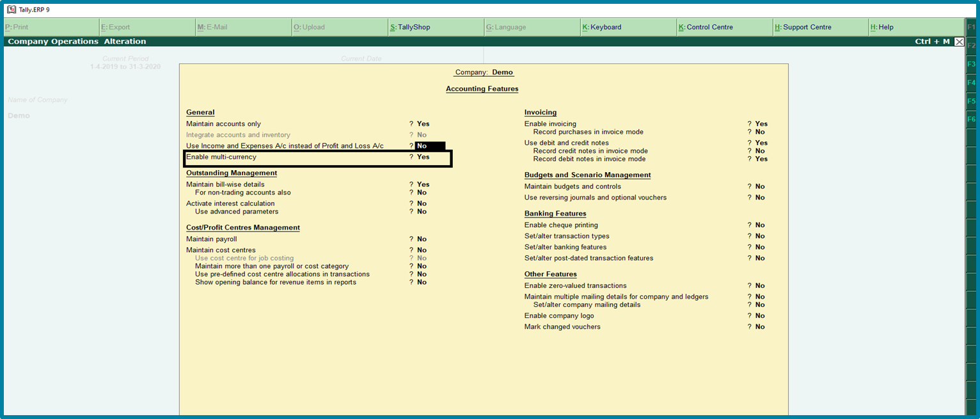Toggle Maintain accounts only value
Image resolution: width=980 pixels, height=419 pixels.
coord(423,124)
